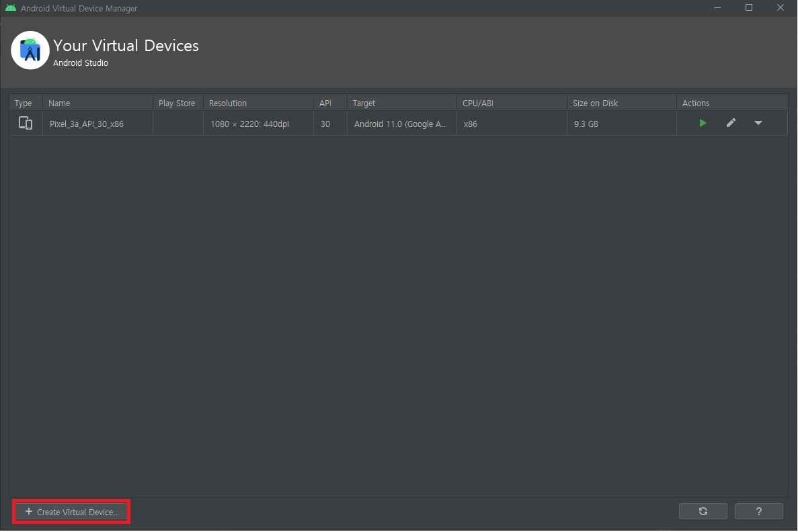798x532 pixels.
Task: Click the API value 30 cell
Action: coord(330,124)
